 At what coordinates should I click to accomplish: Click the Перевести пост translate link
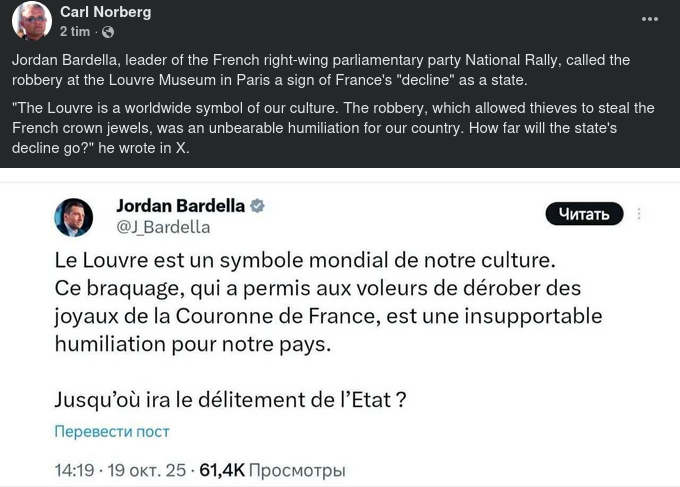pos(112,432)
